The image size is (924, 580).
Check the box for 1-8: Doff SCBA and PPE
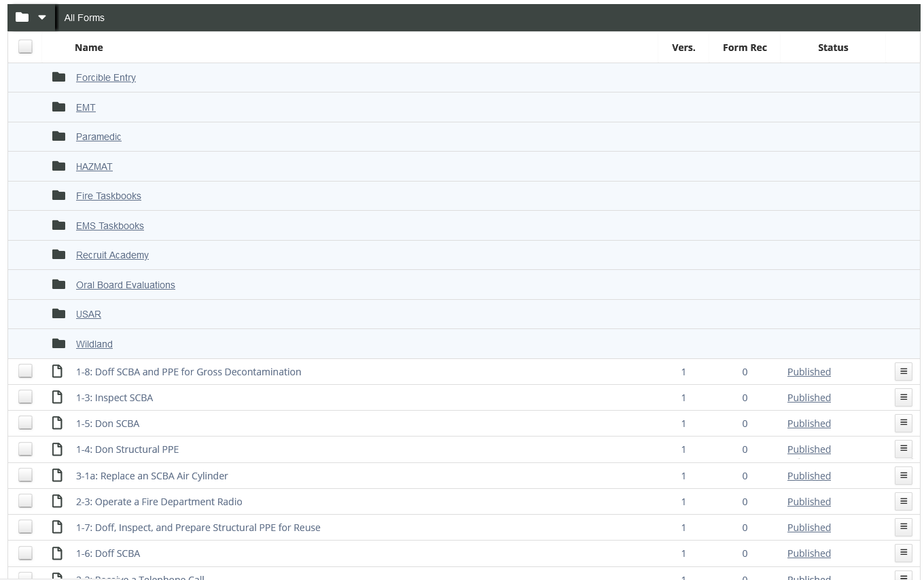25,371
